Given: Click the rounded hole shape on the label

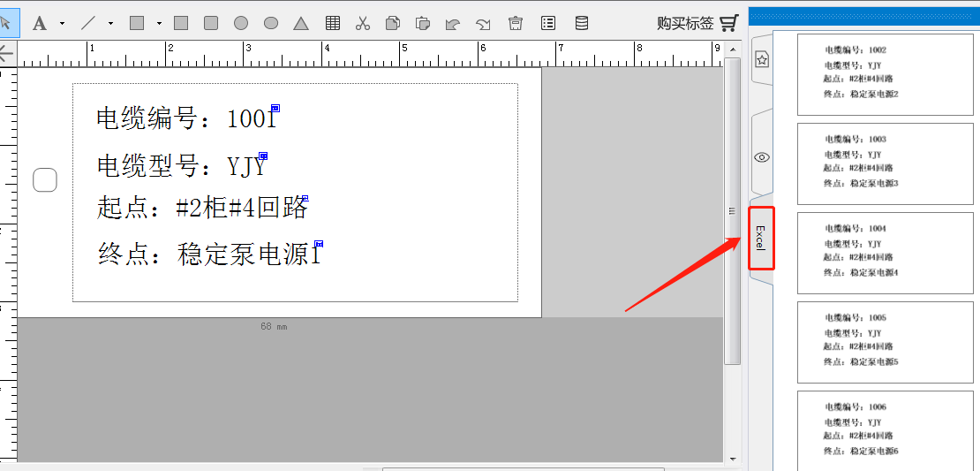Looking at the screenshot, I should pos(45,180).
